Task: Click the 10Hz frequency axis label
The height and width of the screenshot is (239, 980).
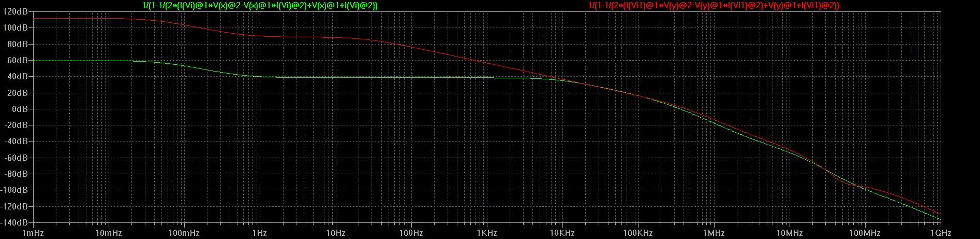Action: click(336, 233)
